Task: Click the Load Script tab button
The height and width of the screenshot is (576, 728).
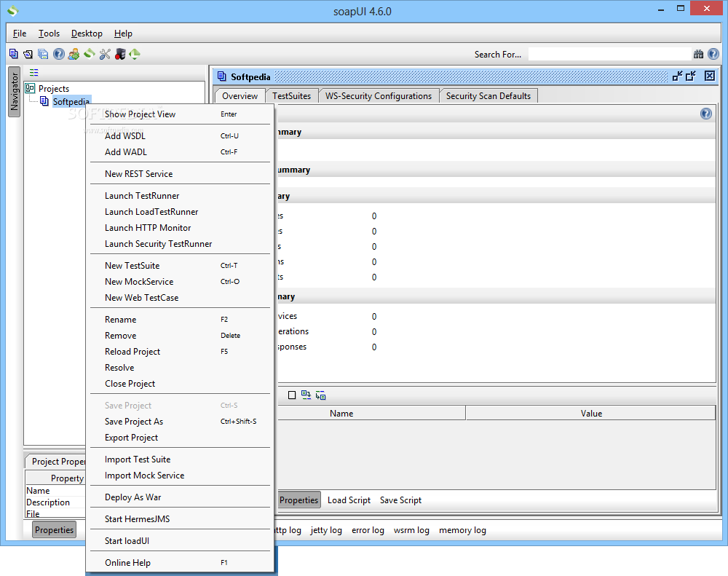Action: (x=349, y=500)
